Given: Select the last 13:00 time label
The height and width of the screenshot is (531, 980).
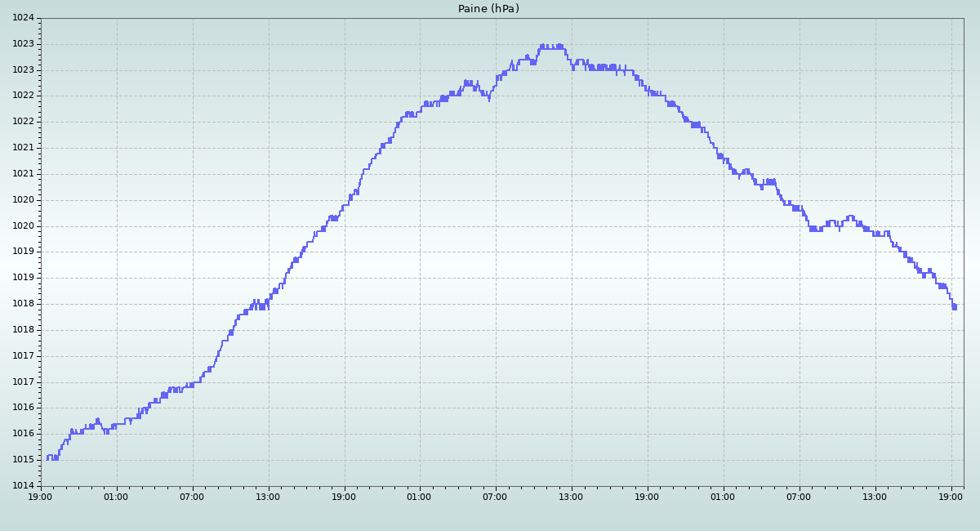Looking at the screenshot, I should click(x=875, y=496).
